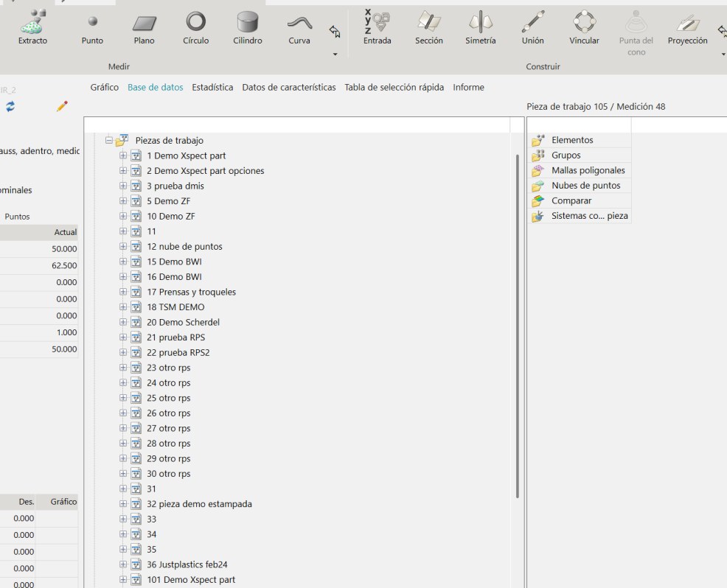
Task: Expand the 32 pieza demo estampada node
Action: click(x=123, y=504)
